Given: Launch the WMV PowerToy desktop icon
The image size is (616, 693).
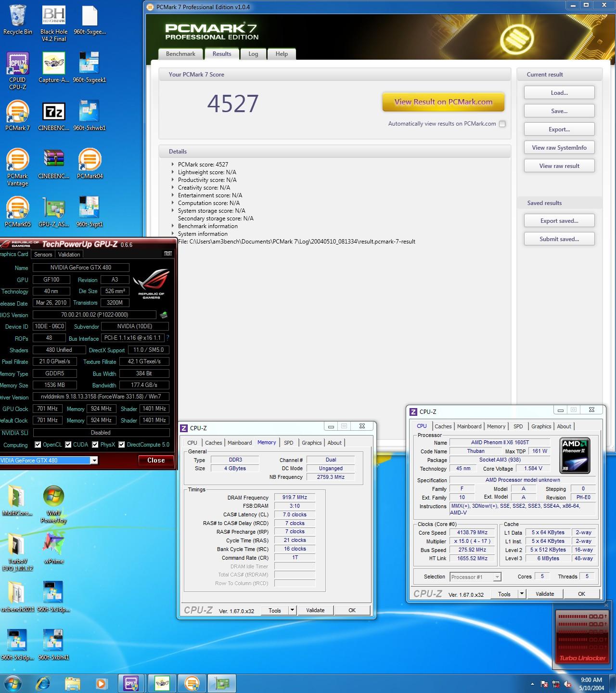Looking at the screenshot, I should coord(54,504).
